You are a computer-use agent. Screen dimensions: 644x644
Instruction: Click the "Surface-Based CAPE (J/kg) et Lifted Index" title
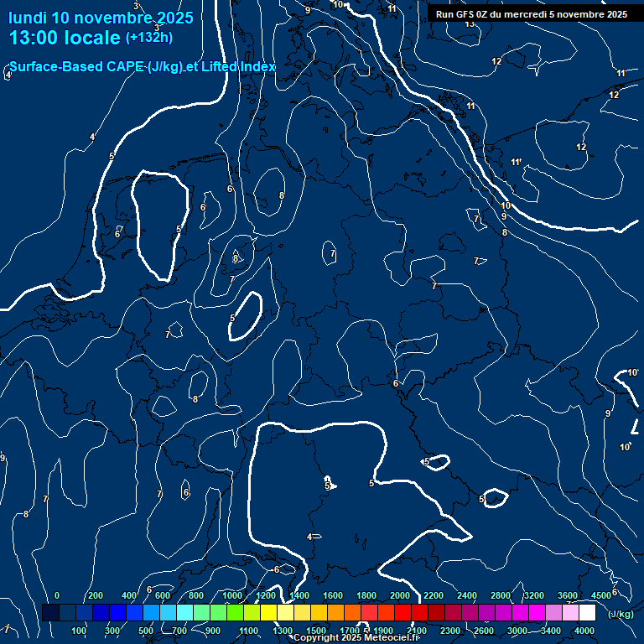click(142, 66)
